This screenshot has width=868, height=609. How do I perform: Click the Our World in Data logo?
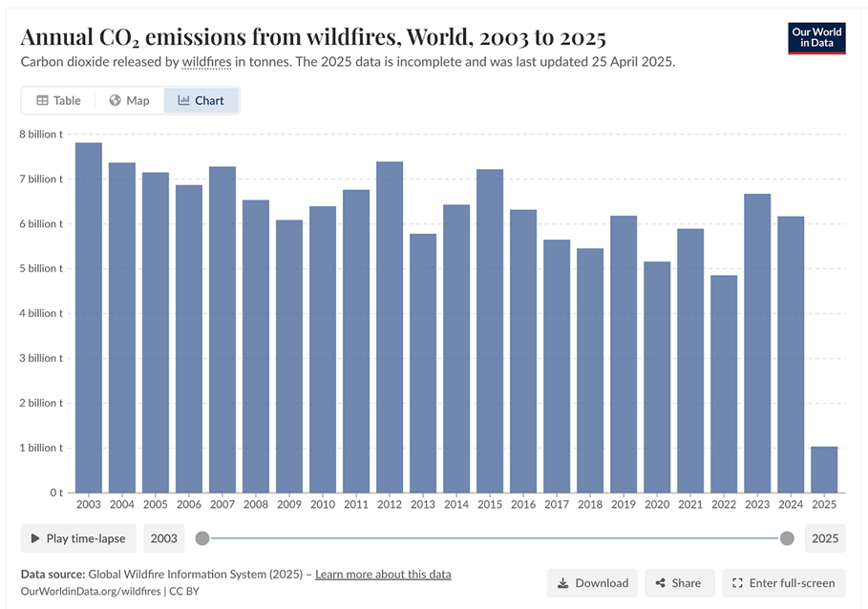pos(817,37)
